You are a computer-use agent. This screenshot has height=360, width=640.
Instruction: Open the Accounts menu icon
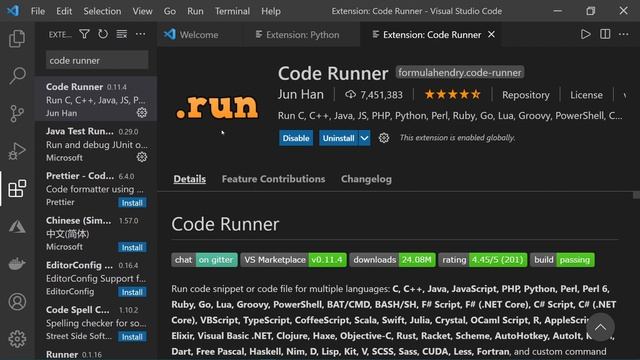coord(17,302)
